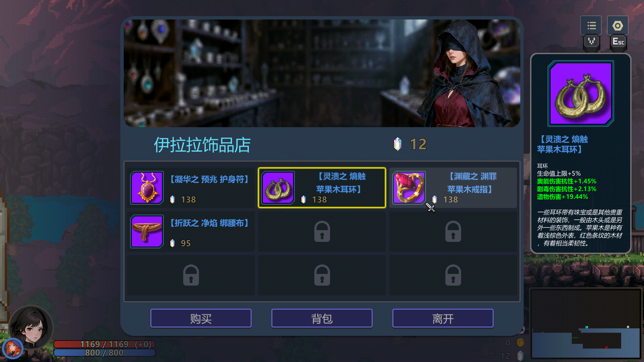Select the 凝华之 预兆 护身符 item entry
644x362 pixels.
[191, 188]
